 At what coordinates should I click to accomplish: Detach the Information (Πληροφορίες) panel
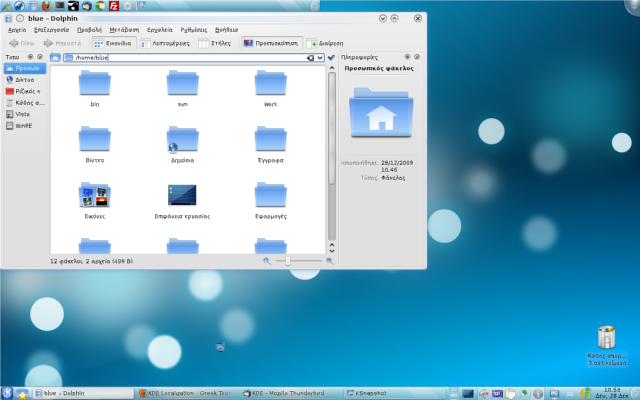coord(407,57)
